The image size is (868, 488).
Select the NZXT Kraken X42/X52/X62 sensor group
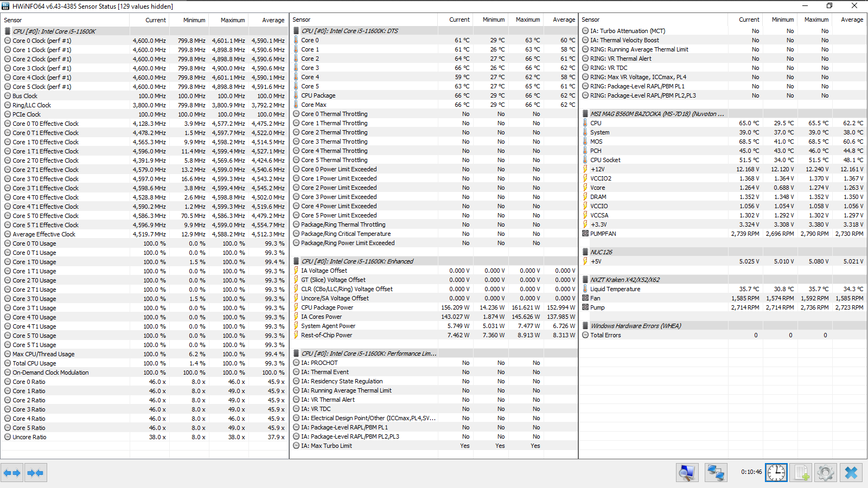tap(723, 280)
